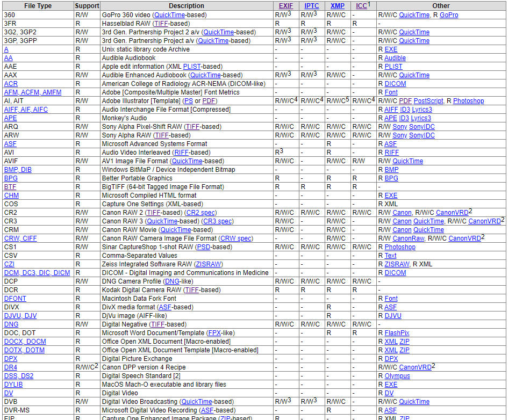This screenshot has width=516, height=420.
Task: Click the DOCX, DOCM file type link
Action: click(25, 342)
